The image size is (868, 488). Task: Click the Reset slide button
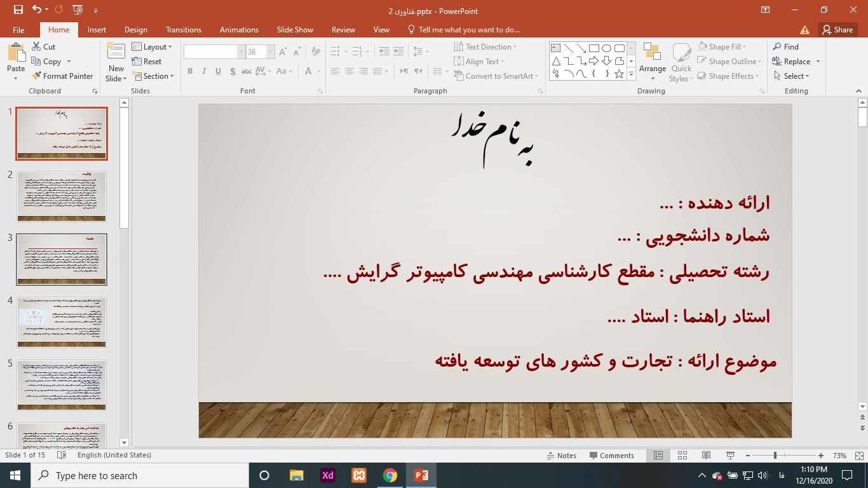click(147, 62)
